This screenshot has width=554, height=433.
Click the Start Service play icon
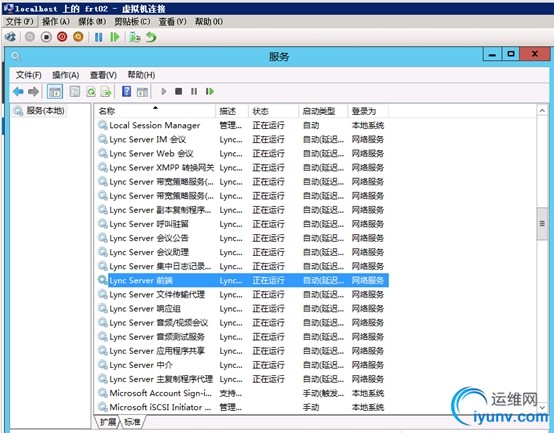coord(164,92)
